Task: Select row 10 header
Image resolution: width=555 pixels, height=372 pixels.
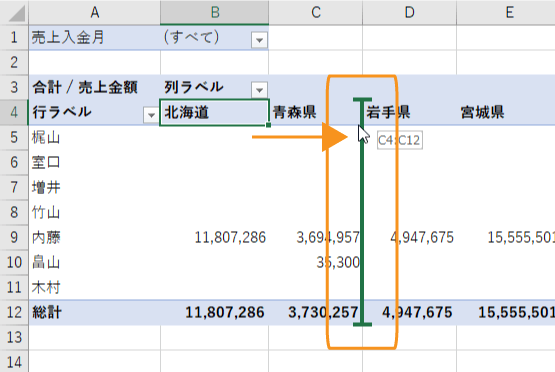Action: tap(14, 262)
